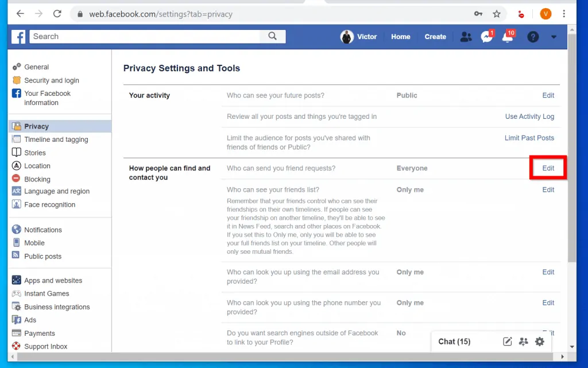This screenshot has height=368, width=588.
Task: Open Notifications bell icon
Action: tap(508, 37)
